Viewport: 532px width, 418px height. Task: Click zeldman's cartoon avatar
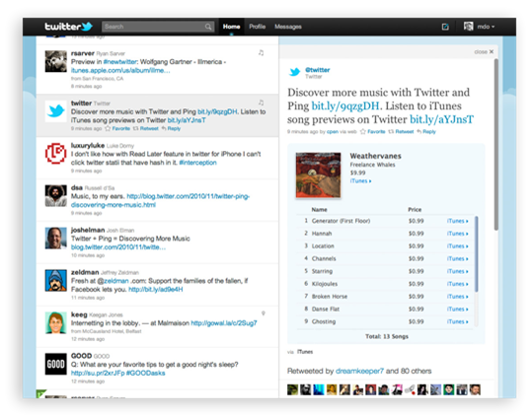(x=56, y=280)
